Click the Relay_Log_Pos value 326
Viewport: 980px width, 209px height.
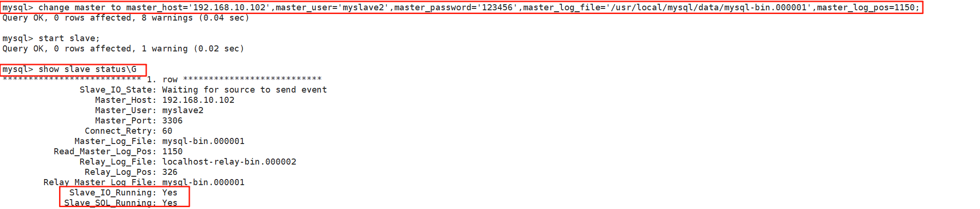(x=170, y=172)
